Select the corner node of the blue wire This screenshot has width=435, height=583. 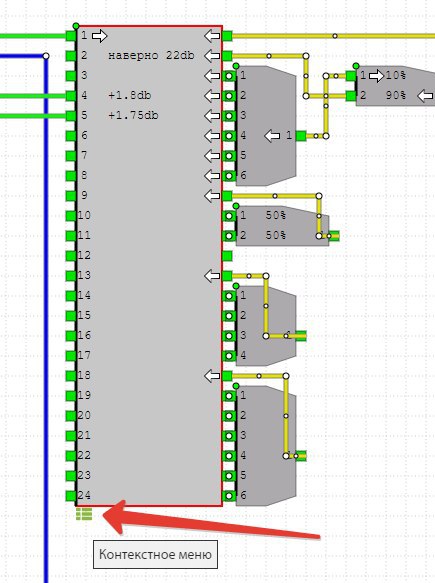(x=46, y=56)
